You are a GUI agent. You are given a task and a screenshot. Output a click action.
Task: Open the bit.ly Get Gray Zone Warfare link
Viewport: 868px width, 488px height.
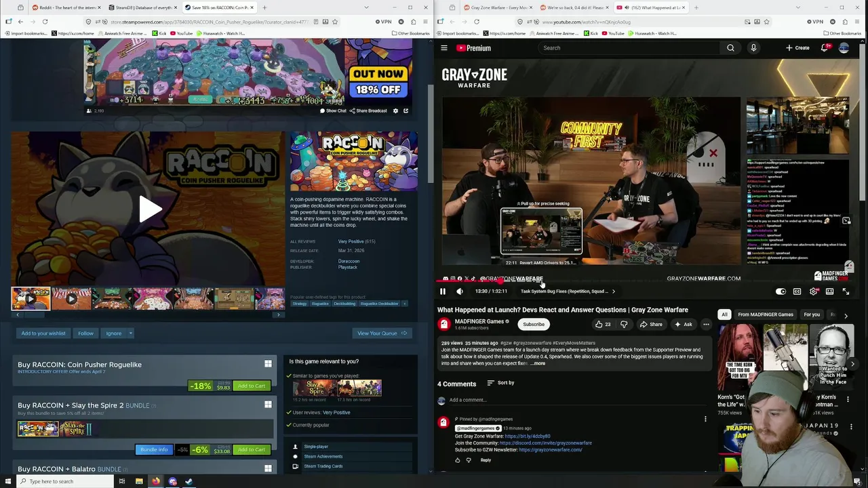(x=528, y=436)
